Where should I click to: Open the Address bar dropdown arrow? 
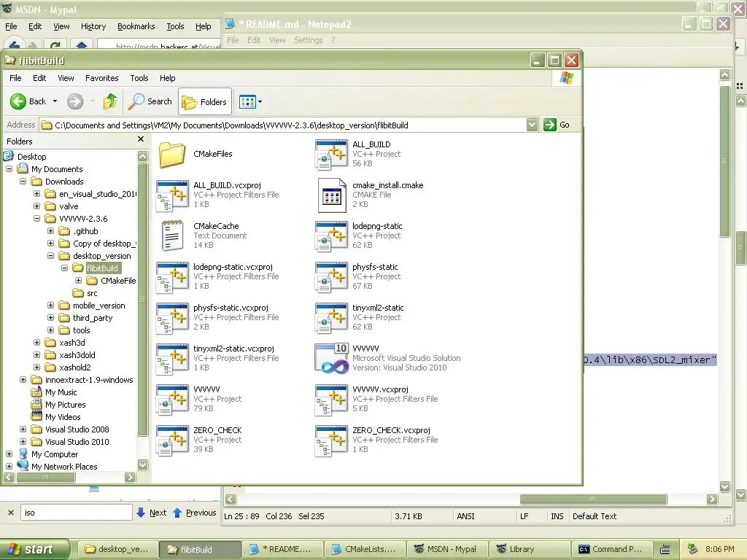[x=532, y=125]
